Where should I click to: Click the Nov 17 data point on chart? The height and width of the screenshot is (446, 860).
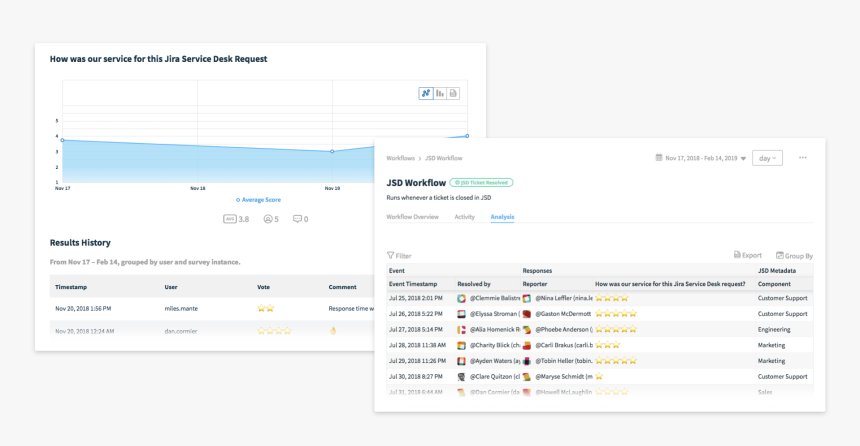[63, 140]
